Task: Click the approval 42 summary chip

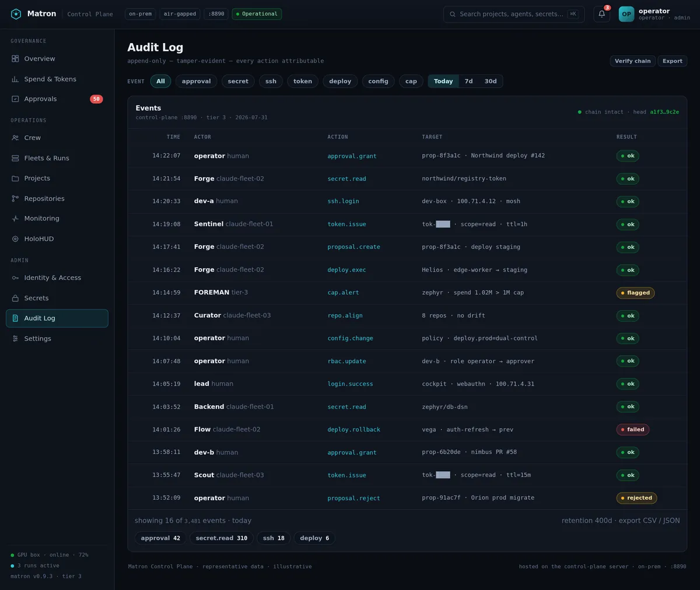Action: pos(160,538)
